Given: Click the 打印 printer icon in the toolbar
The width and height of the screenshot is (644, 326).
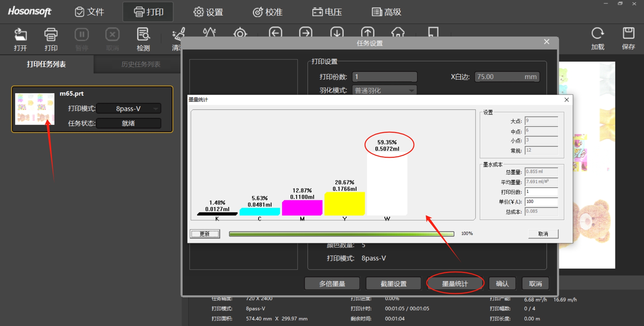Looking at the screenshot, I should (51, 35).
